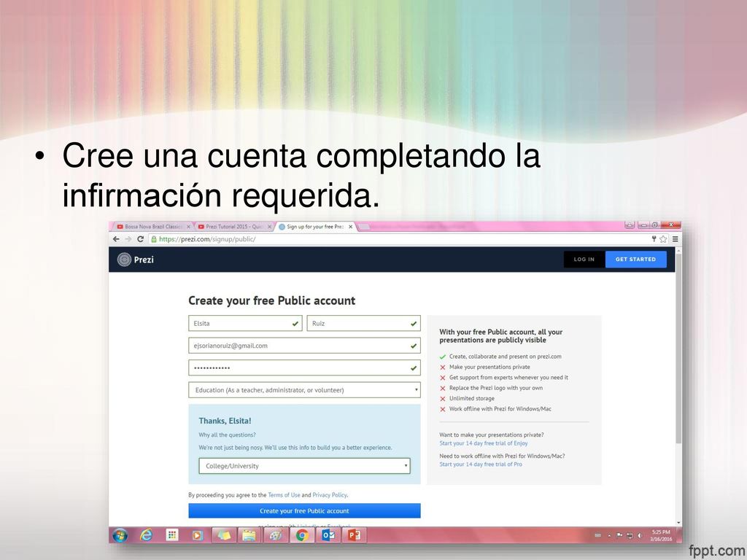
Task: Expand the College/University dropdown
Action: (x=304, y=466)
